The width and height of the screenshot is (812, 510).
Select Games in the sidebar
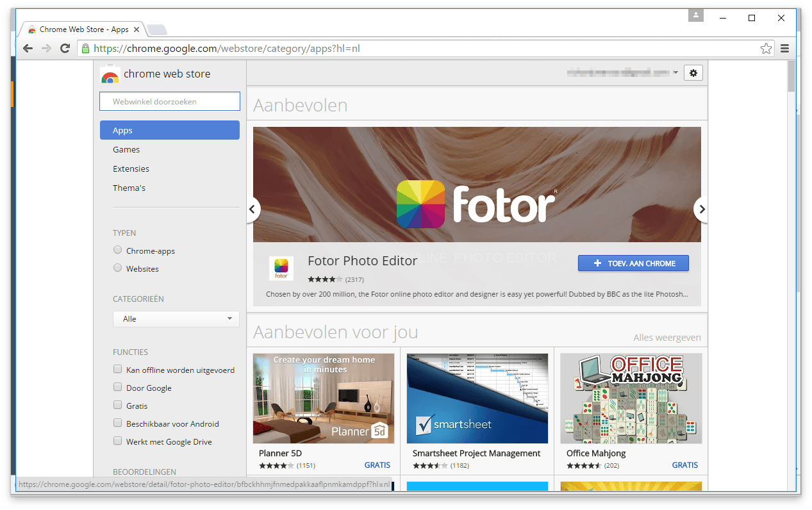pos(126,149)
